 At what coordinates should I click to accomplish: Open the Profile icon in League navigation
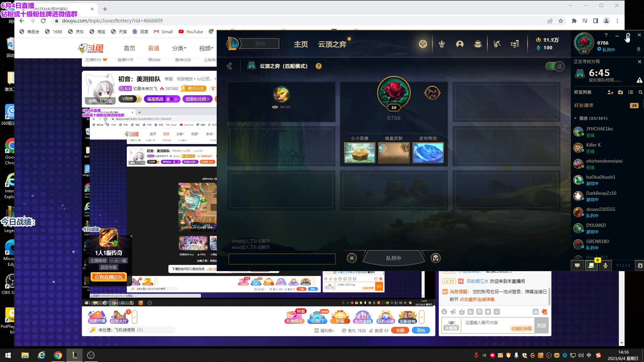coord(460,44)
